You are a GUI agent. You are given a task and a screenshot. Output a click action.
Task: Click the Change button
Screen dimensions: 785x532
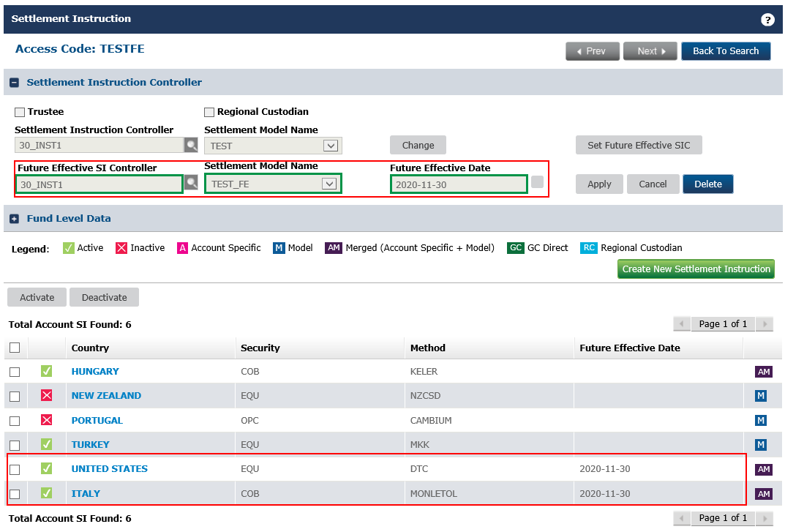[x=418, y=146]
